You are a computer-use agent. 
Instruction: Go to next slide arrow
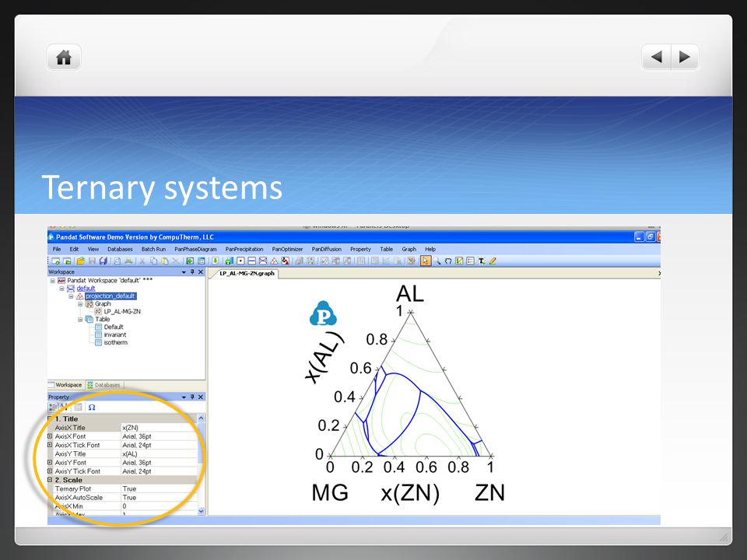point(685,57)
